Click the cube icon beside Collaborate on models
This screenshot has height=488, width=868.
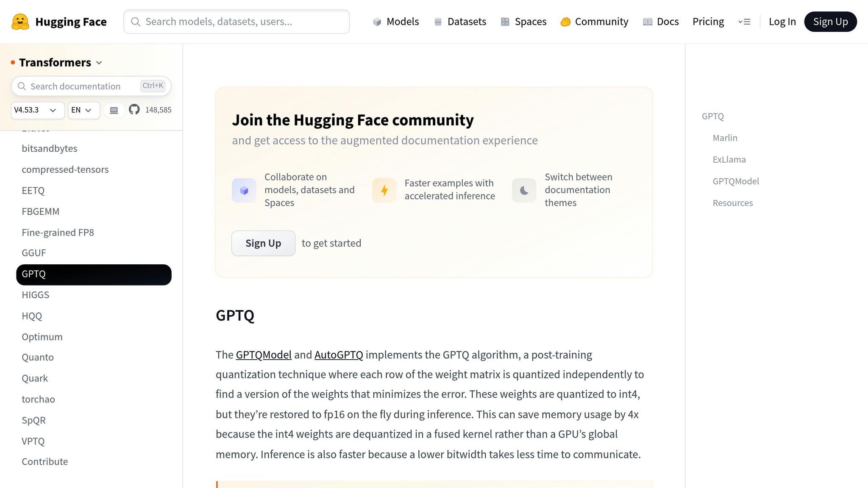(x=244, y=190)
